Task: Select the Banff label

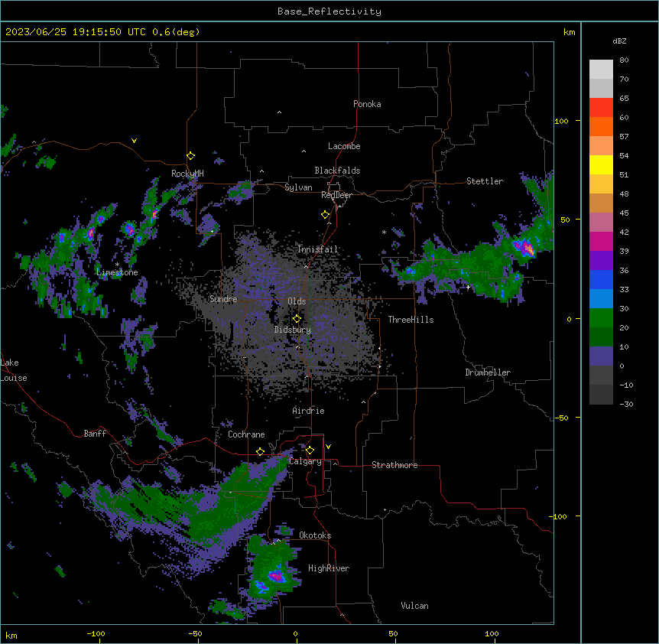Action: point(95,434)
